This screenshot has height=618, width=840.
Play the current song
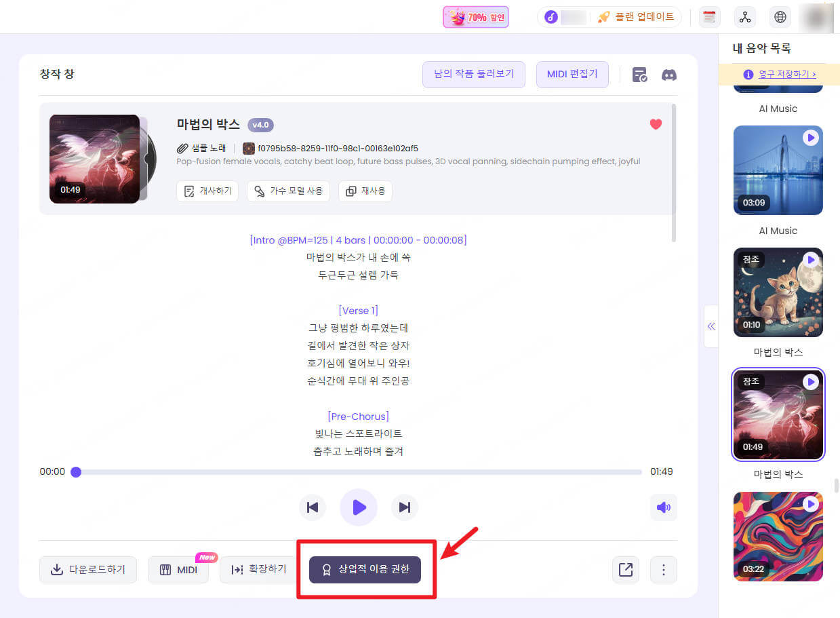359,507
